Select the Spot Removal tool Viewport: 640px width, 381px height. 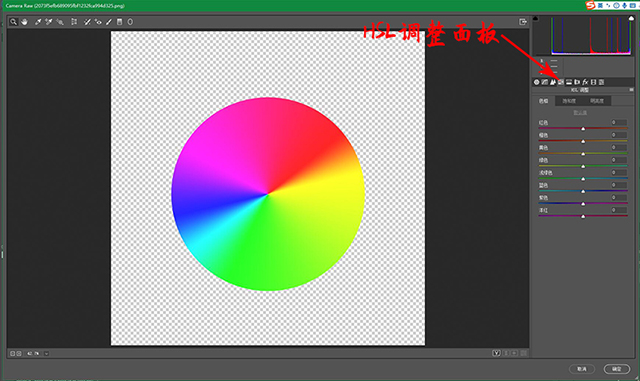tap(87, 22)
